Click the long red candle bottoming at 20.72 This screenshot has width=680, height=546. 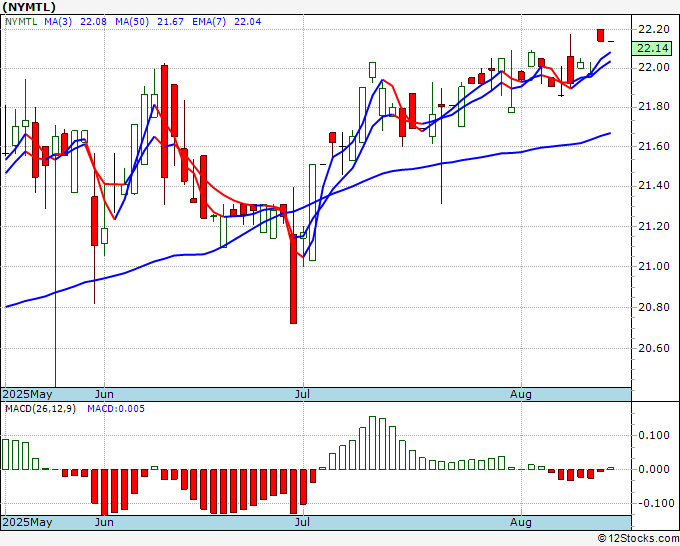pyautogui.click(x=294, y=280)
